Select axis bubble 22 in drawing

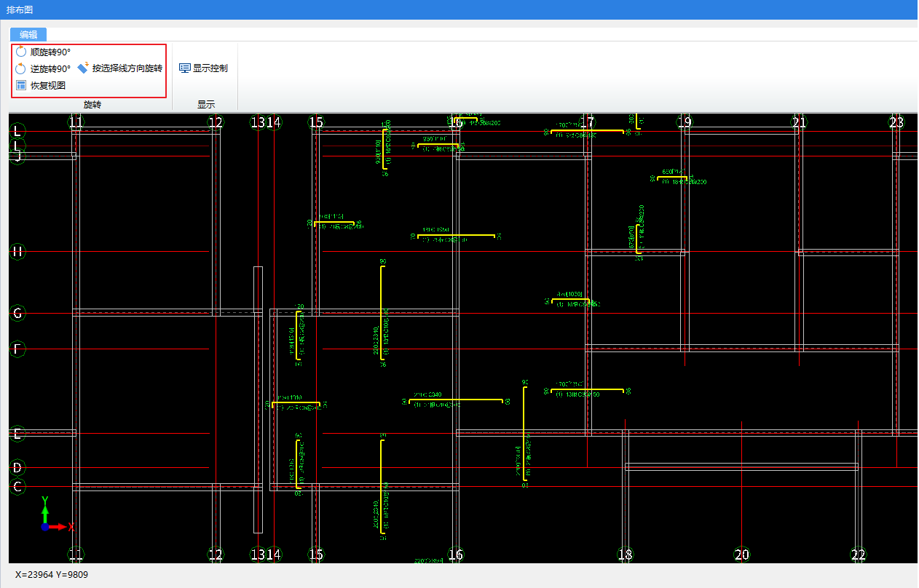(x=858, y=555)
